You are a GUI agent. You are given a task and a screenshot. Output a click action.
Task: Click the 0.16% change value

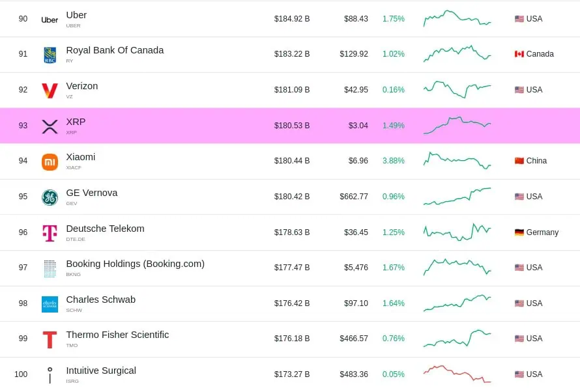tap(394, 90)
